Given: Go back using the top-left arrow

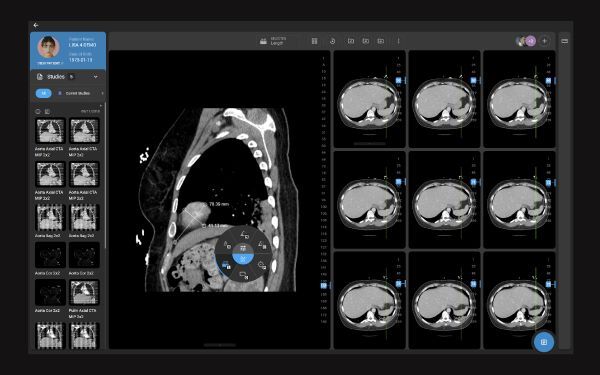Looking at the screenshot, I should (x=36, y=25).
